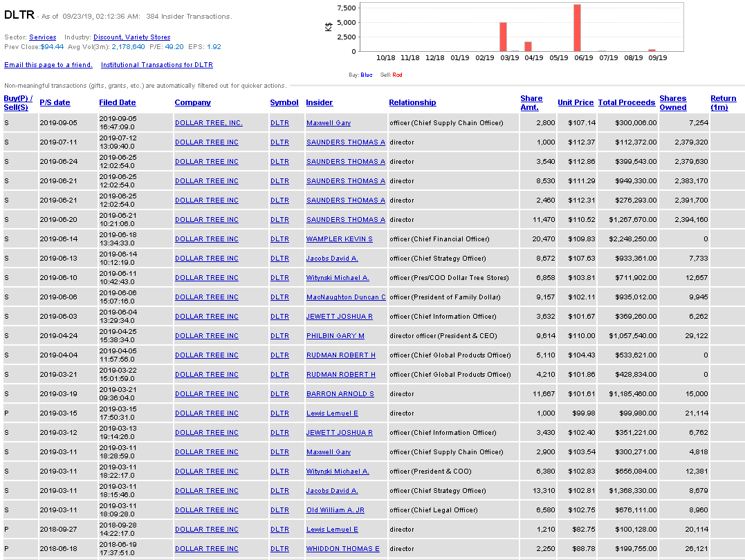Open insider PHILBIN GARY M
Viewport: 745px width, 560px height.
[335, 336]
